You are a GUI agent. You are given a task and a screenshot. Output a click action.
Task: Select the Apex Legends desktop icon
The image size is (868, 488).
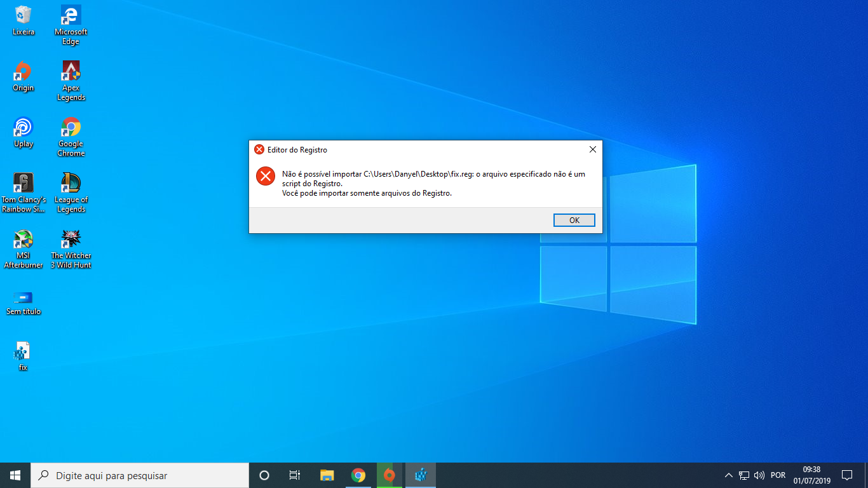point(71,81)
